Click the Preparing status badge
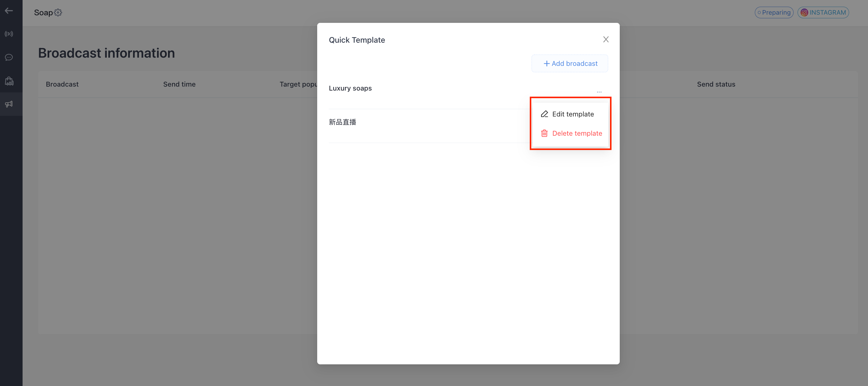 coord(774,13)
